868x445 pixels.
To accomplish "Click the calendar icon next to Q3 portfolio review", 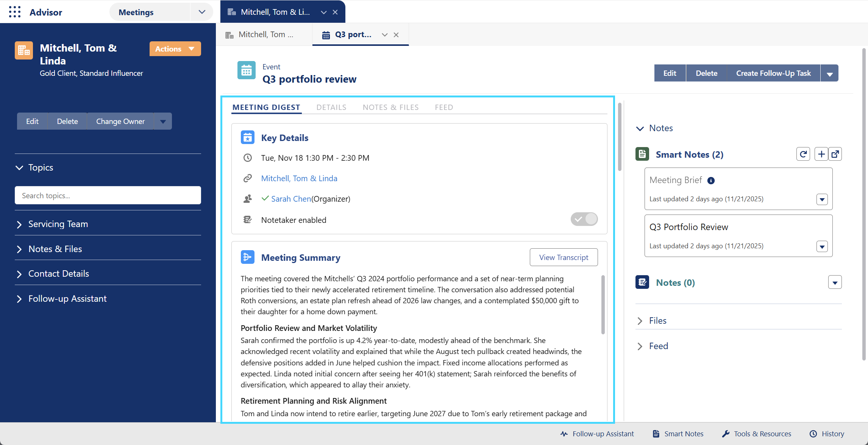I will [x=247, y=70].
